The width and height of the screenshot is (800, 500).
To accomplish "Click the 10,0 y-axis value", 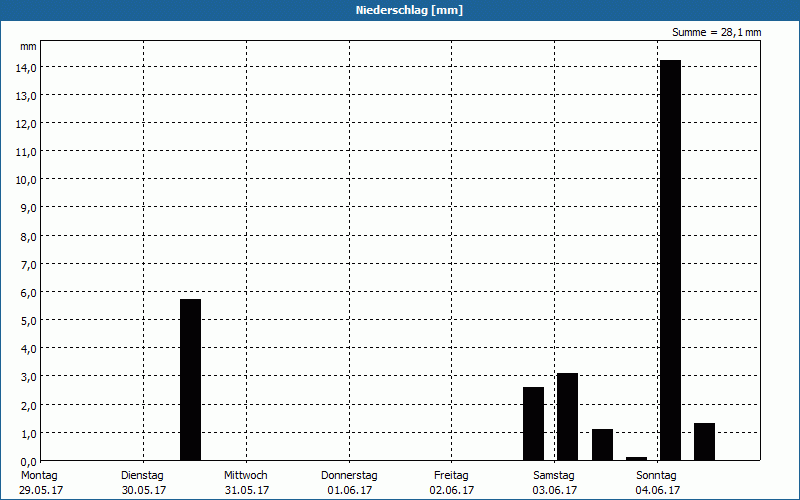I will [26, 180].
